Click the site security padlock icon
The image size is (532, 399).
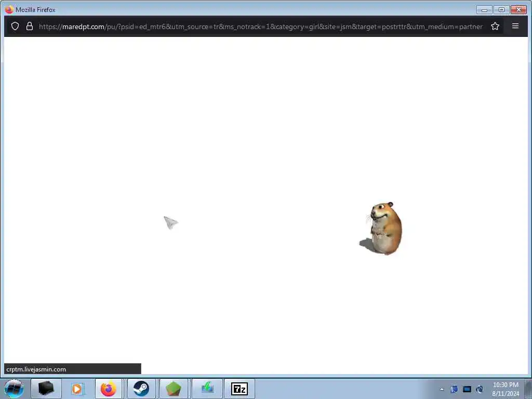[x=30, y=26]
